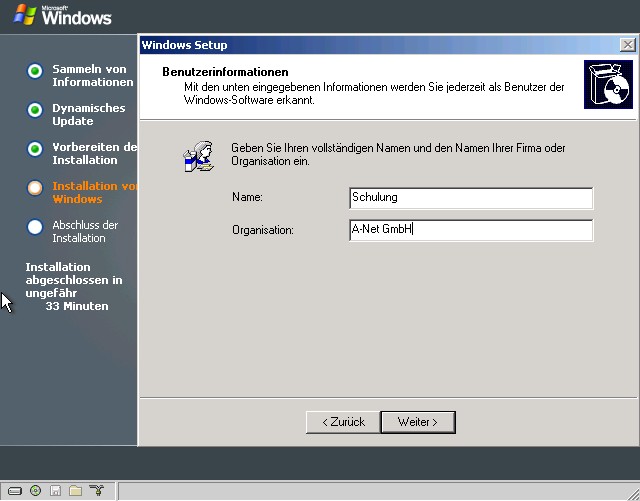Select the Installation von Windows step indicator
This screenshot has width=640, height=501.
coord(35,188)
